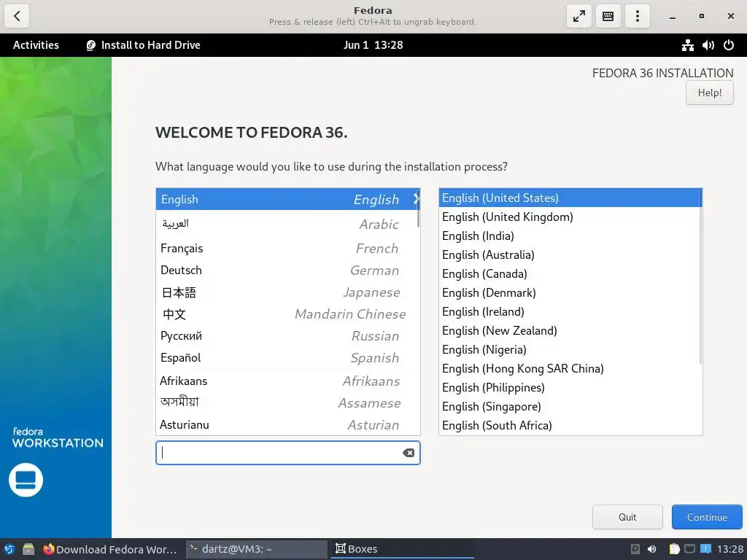Select English (United Kingdom) locale
The height and width of the screenshot is (560, 747).
pos(570,217)
